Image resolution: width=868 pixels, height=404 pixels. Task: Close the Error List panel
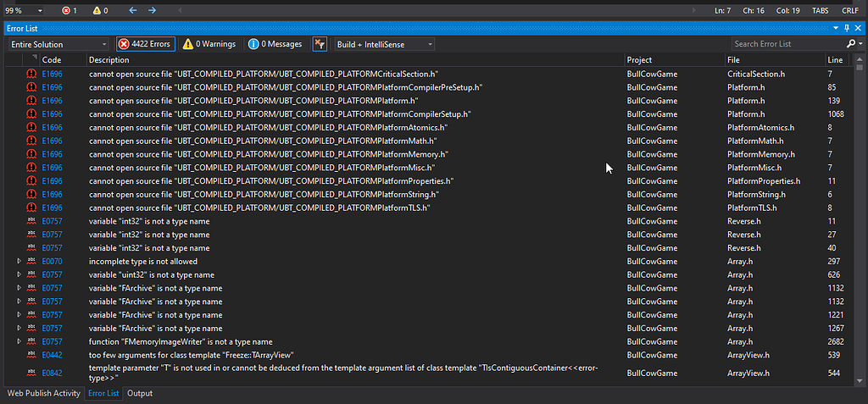[x=858, y=28]
